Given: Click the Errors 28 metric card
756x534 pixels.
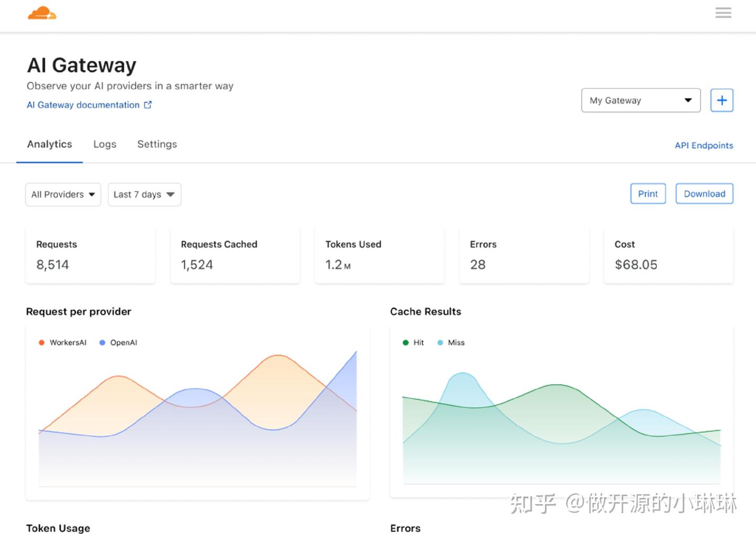Looking at the screenshot, I should (523, 255).
